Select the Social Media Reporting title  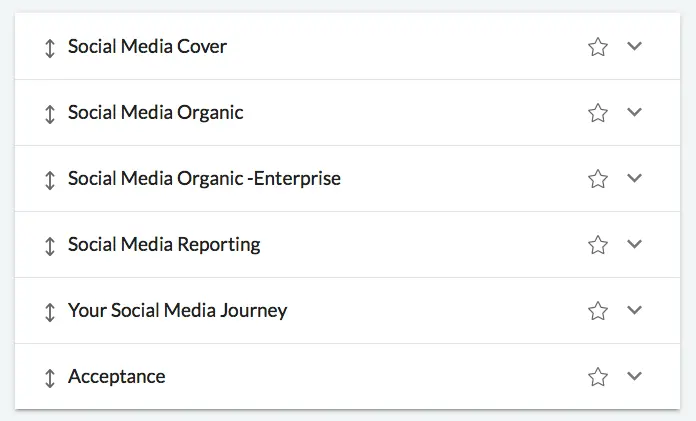[164, 245]
